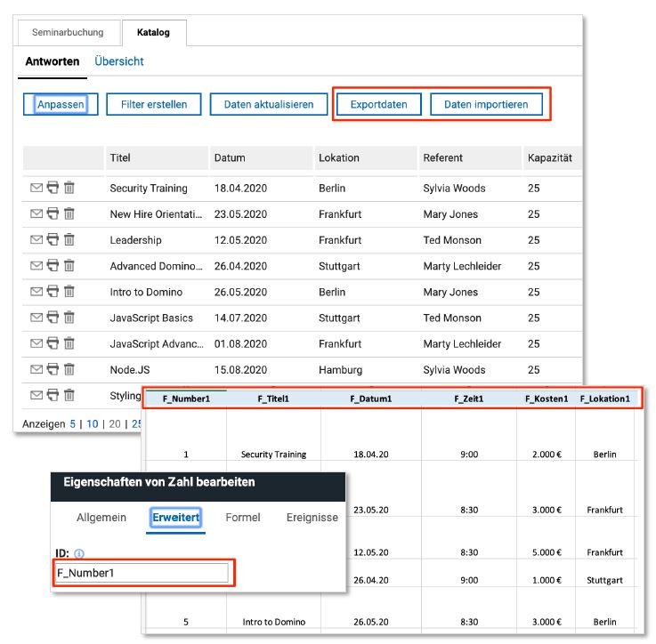The height and width of the screenshot is (644, 656).
Task: Show 5 entries per page
Action: click(72, 424)
